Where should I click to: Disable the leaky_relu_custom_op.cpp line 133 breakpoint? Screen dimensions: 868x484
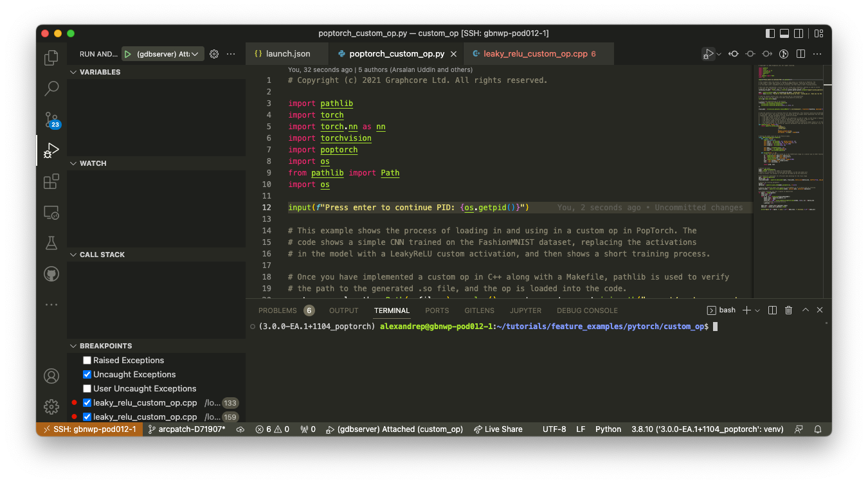click(x=87, y=402)
